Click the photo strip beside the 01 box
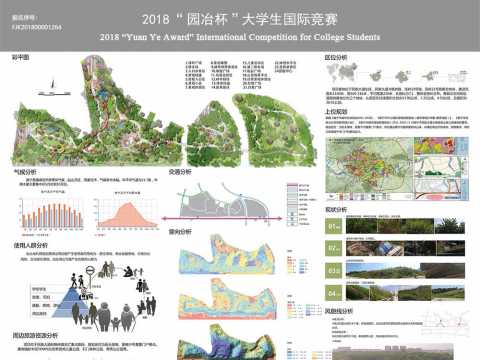This screenshot has width=480, height=360. point(405,226)
